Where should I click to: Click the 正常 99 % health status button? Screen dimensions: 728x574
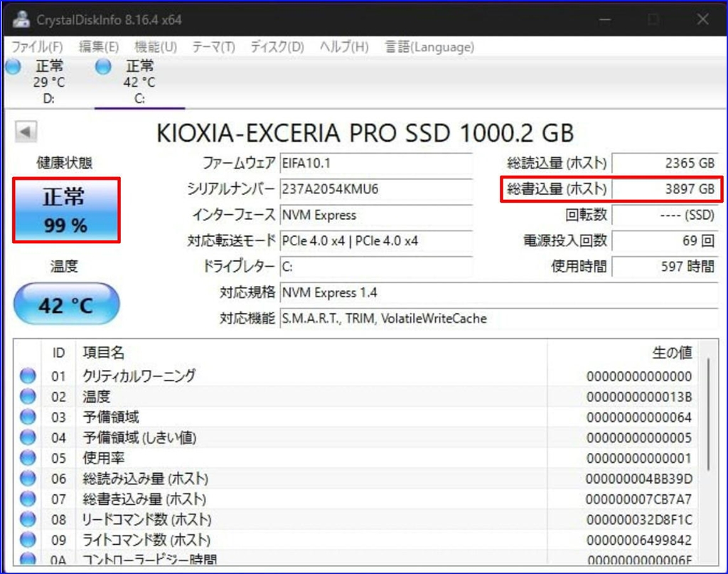coord(66,210)
